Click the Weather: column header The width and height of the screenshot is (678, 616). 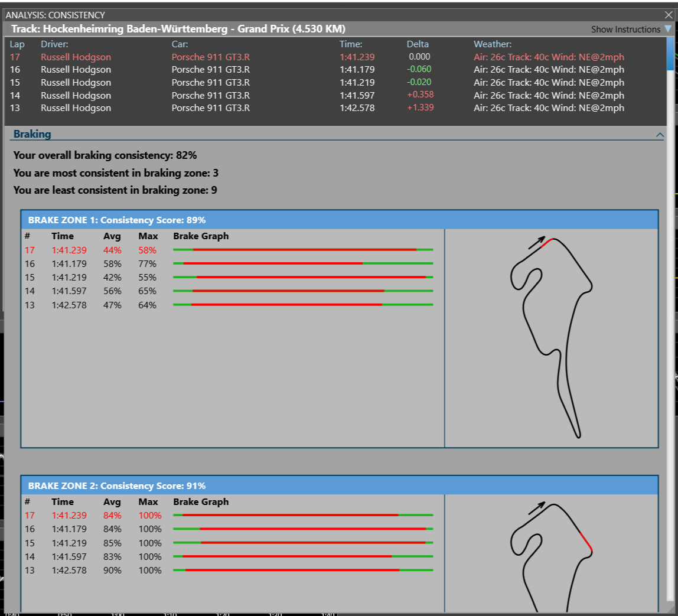tap(493, 44)
